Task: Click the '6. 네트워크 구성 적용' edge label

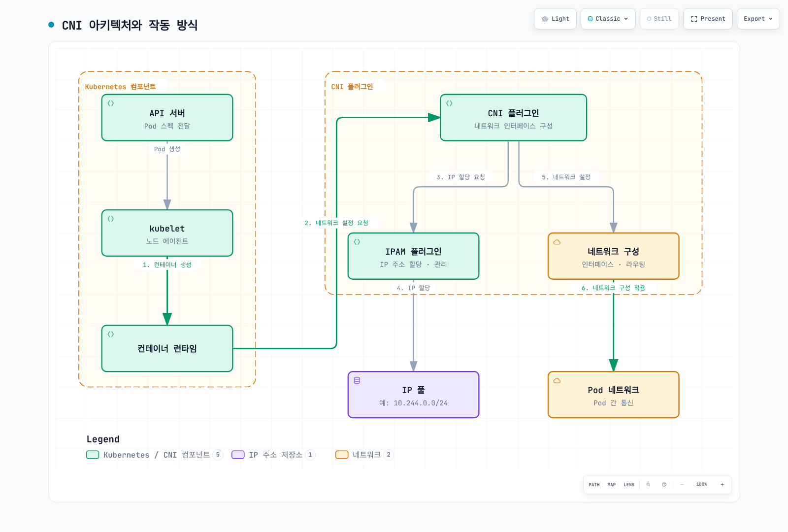Action: [x=613, y=288]
